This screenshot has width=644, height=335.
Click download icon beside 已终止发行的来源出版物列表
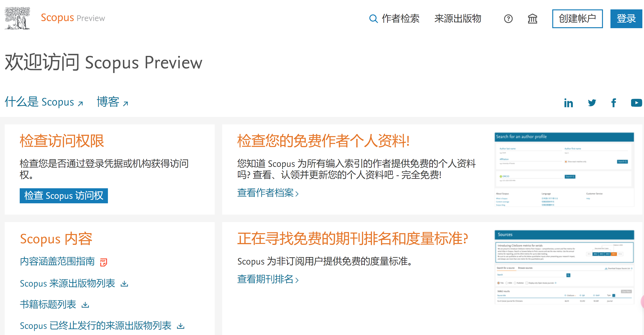[180, 326]
